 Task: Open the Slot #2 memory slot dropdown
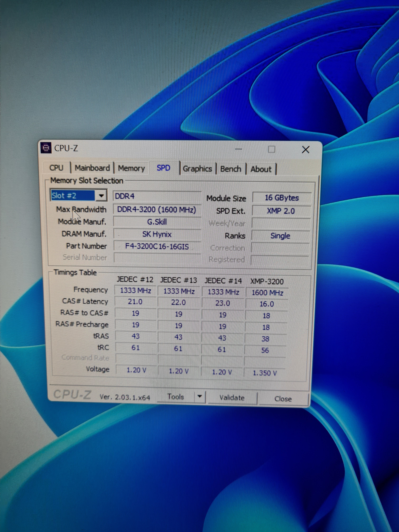pyautogui.click(x=101, y=196)
